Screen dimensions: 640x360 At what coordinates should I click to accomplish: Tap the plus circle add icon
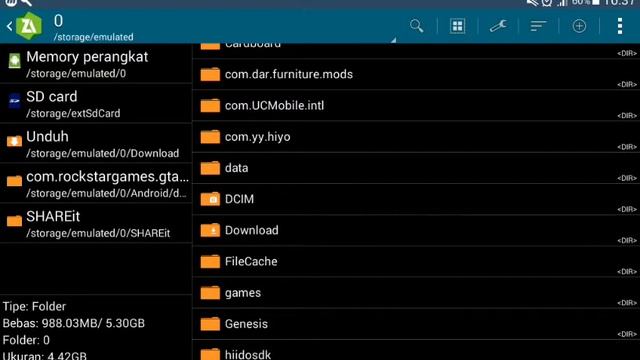(579, 26)
